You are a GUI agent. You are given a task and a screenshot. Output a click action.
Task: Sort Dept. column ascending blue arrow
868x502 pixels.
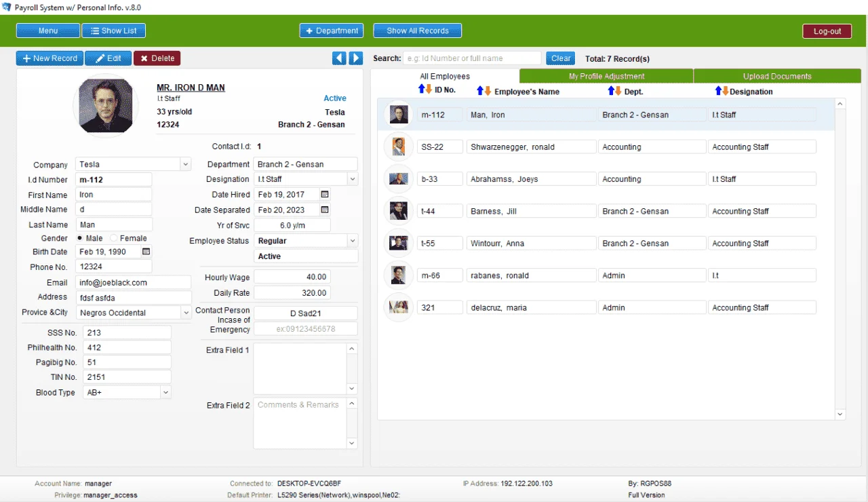point(611,91)
